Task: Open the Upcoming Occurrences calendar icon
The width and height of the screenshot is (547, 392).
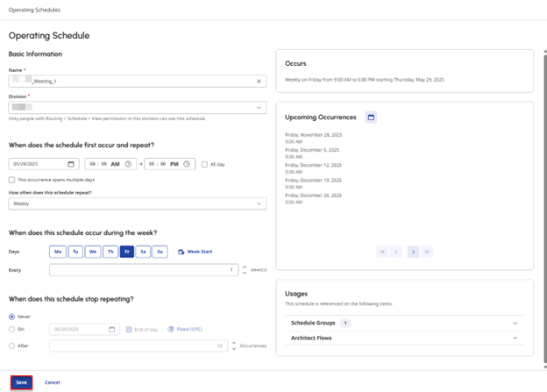Action: pyautogui.click(x=371, y=117)
